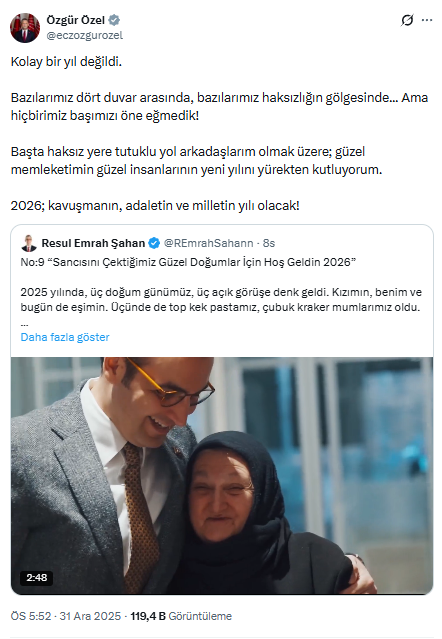Screen dimensions: 442x639
Task: Open the ÖS 5:52 · 31 Ara 2025 timestamp
Action: [x=66, y=616]
